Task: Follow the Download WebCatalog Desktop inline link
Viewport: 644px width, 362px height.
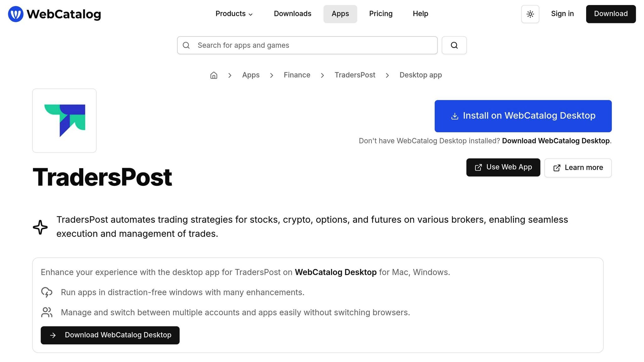Action: 556,141
